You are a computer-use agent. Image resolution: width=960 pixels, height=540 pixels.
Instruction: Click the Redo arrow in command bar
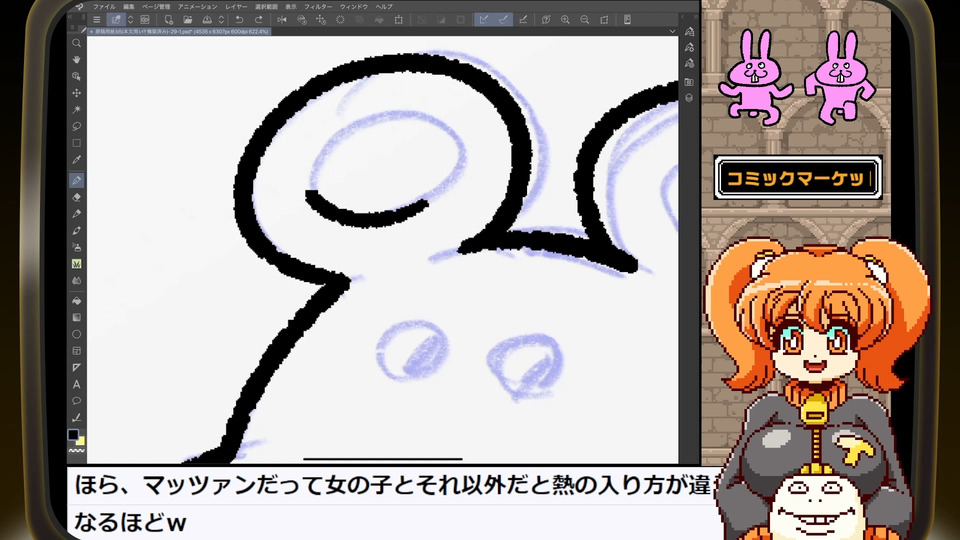[258, 20]
